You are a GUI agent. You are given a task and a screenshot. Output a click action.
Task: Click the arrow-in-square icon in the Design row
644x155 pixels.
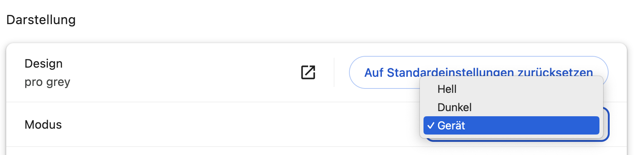(x=308, y=72)
